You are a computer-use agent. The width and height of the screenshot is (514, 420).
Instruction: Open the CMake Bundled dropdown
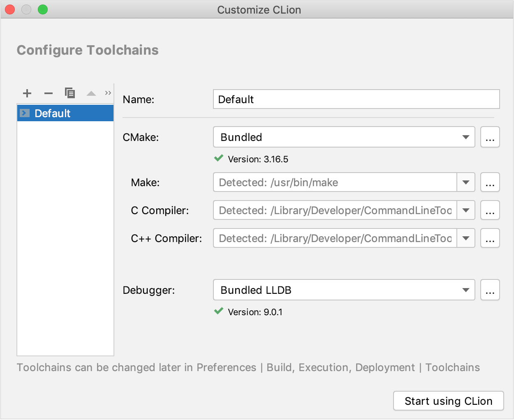(x=344, y=137)
